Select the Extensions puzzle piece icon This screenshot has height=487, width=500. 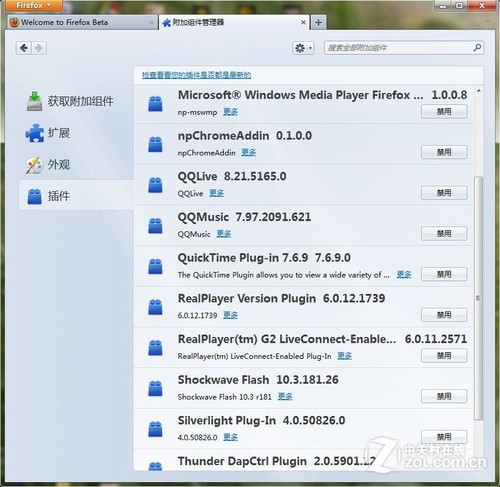pyautogui.click(x=34, y=133)
